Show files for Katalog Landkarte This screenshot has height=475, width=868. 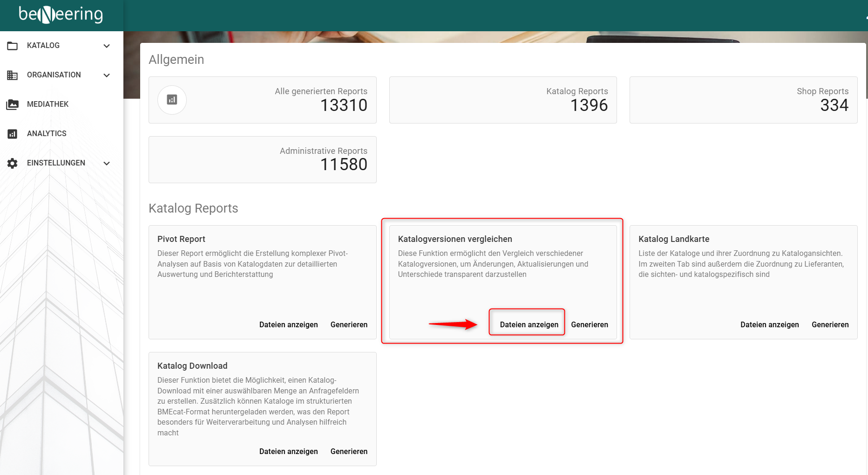click(x=770, y=324)
